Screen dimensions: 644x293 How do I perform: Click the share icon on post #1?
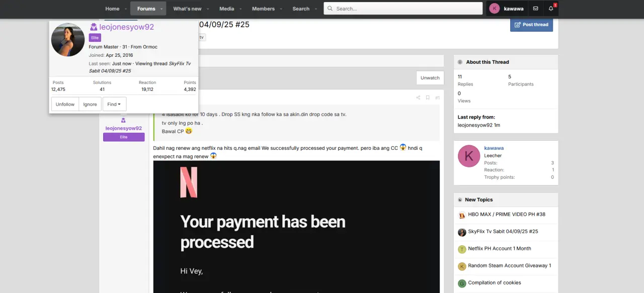(418, 97)
